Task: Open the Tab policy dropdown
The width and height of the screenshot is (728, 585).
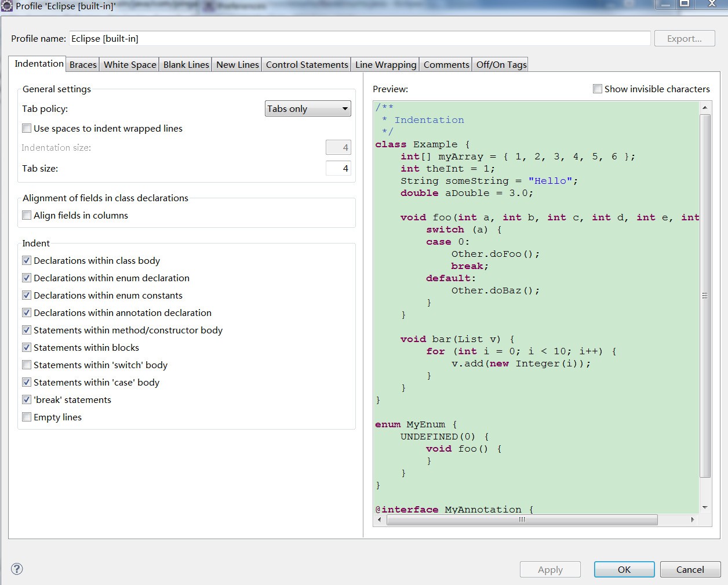Action: [x=308, y=108]
